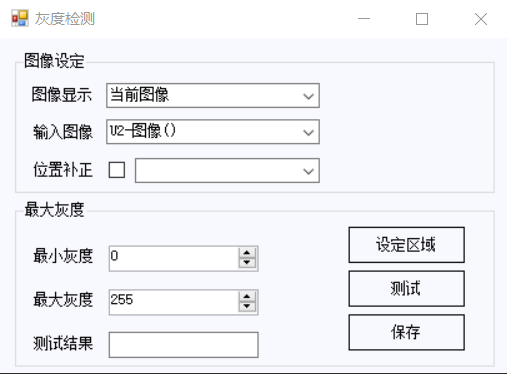The image size is (507, 374).
Task: Enable the 位置补正 checkbox
Action: pos(117,170)
